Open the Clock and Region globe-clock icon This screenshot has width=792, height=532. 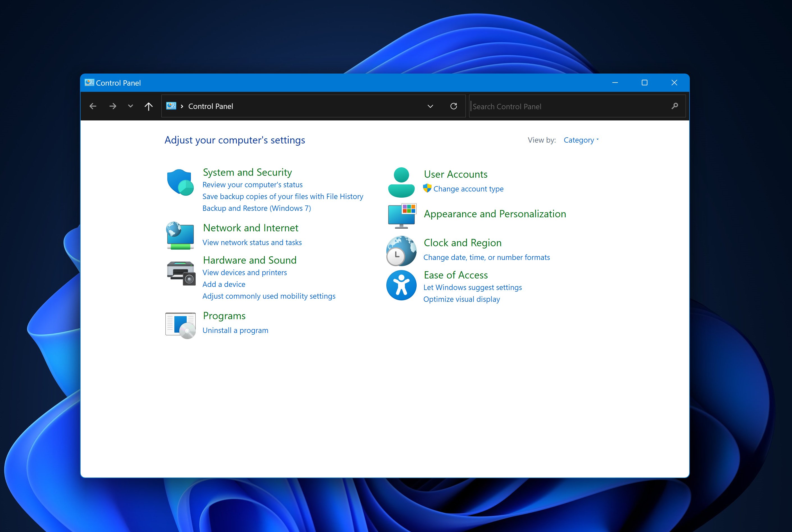coord(401,251)
